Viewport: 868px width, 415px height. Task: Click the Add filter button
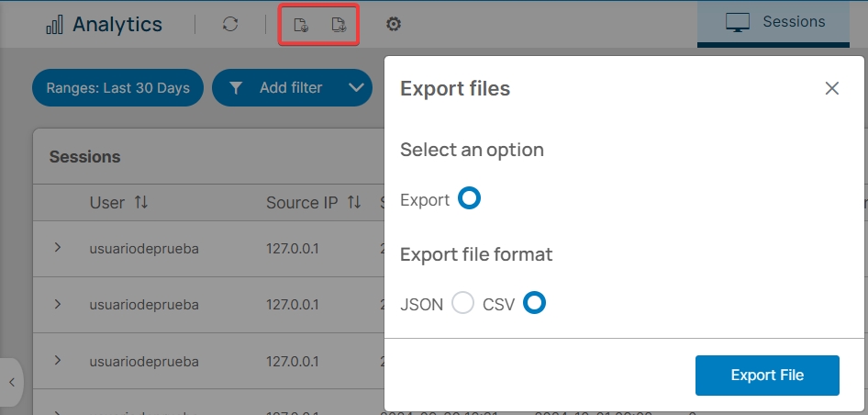(275, 88)
